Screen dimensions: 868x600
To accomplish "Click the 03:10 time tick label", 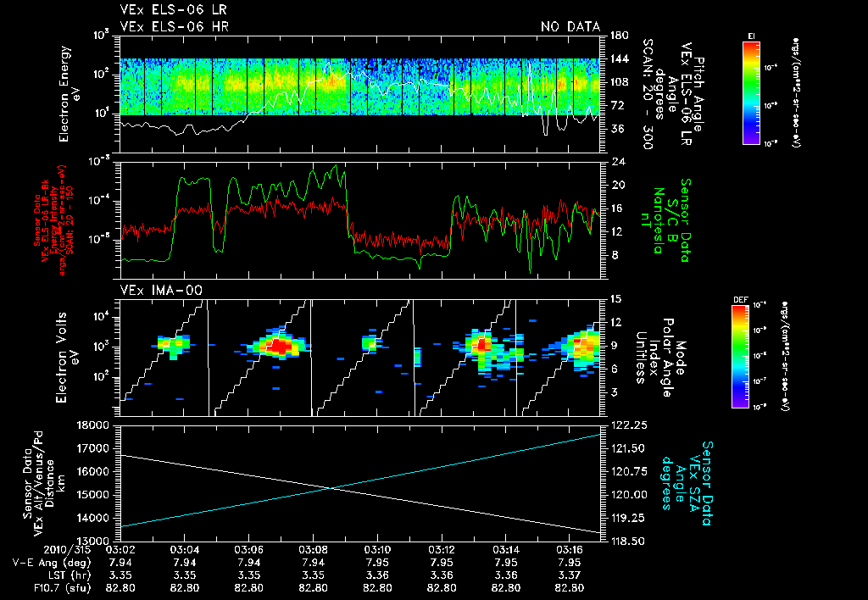I will point(377,550).
